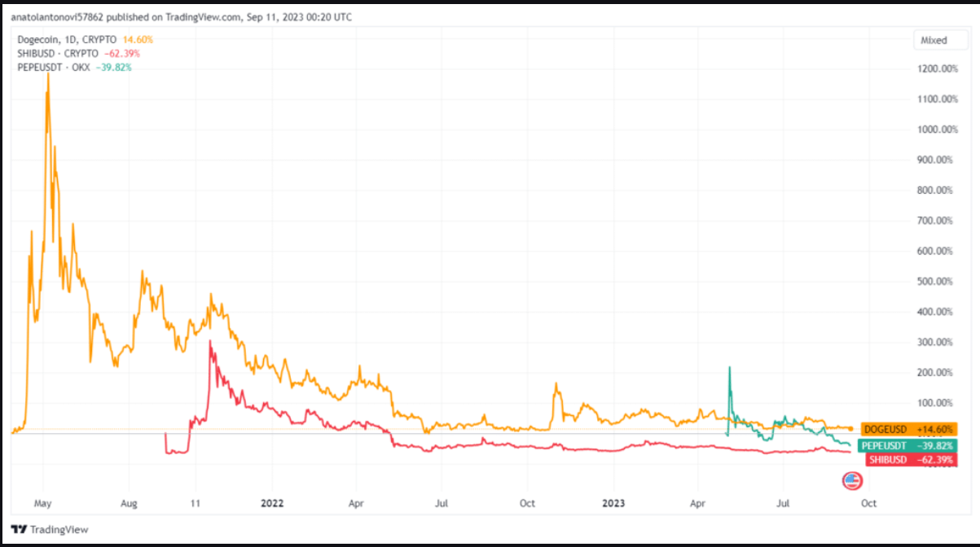Click the Jul label before Oct 2022
This screenshot has height=547, width=980.
tap(441, 503)
